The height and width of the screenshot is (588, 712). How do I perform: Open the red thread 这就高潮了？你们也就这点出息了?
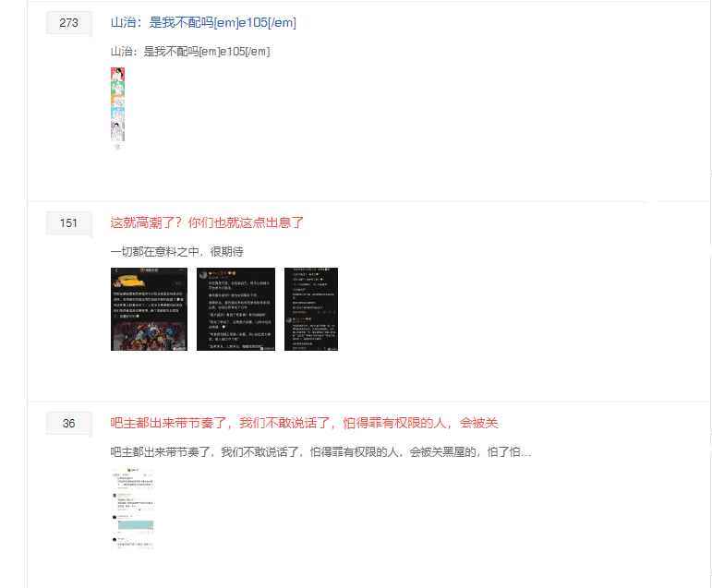[207, 222]
